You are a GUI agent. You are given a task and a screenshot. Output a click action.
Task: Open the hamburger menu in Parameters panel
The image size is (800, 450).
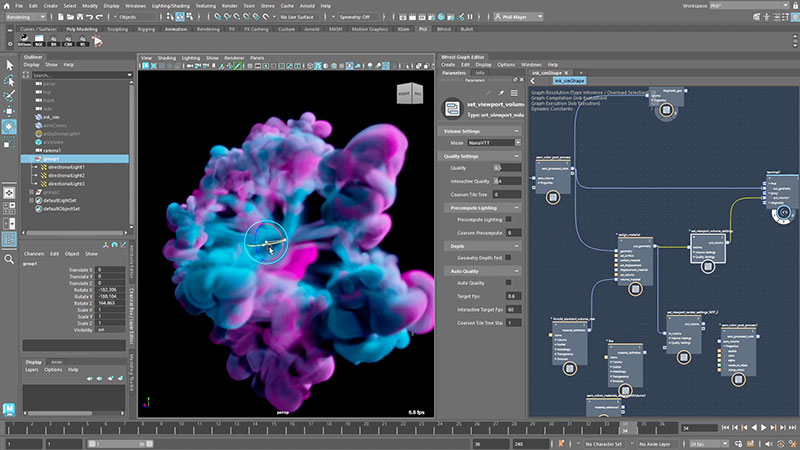(513, 91)
